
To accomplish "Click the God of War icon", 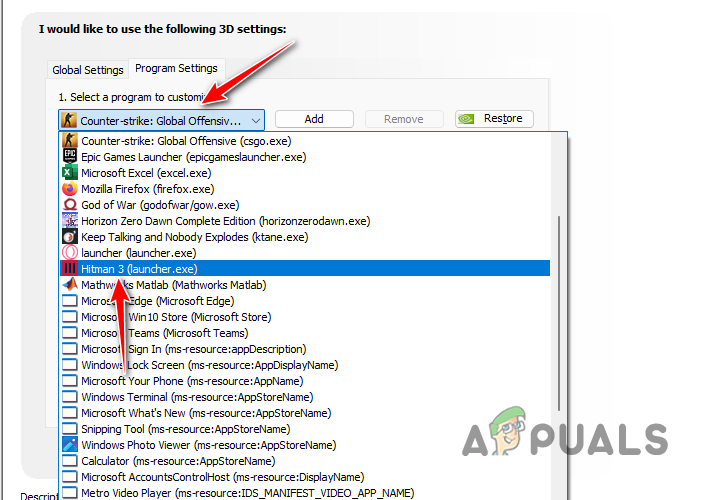I will tap(70, 205).
